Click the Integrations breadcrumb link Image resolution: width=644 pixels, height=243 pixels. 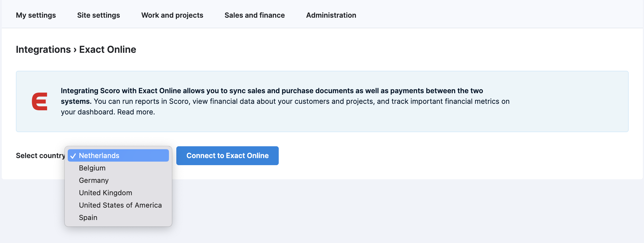pyautogui.click(x=43, y=50)
